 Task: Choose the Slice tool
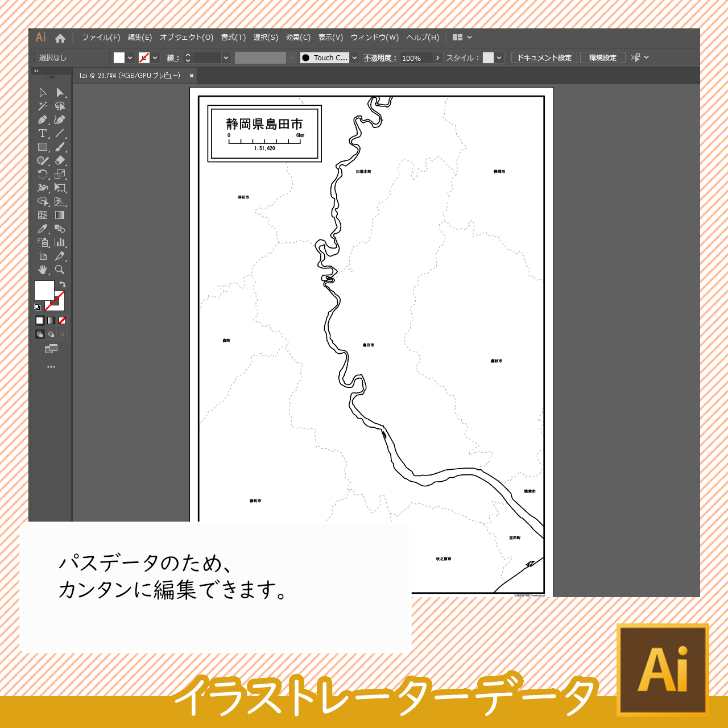[x=60, y=256]
